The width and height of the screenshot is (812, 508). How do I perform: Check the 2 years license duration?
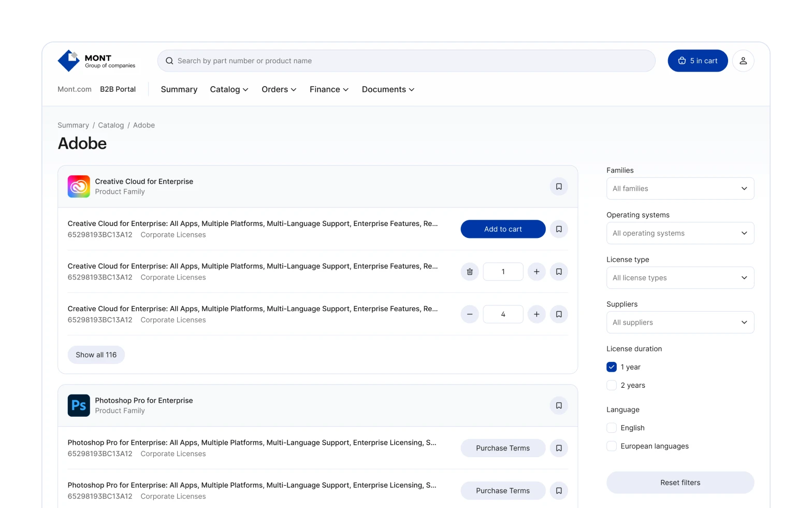612,385
